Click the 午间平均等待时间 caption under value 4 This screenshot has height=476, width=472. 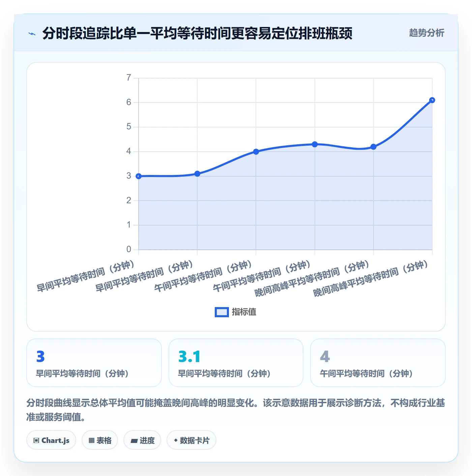click(366, 374)
